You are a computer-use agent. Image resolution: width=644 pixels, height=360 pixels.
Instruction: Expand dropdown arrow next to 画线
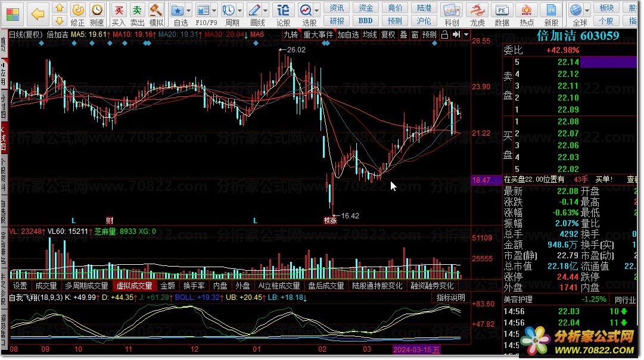coord(266,10)
